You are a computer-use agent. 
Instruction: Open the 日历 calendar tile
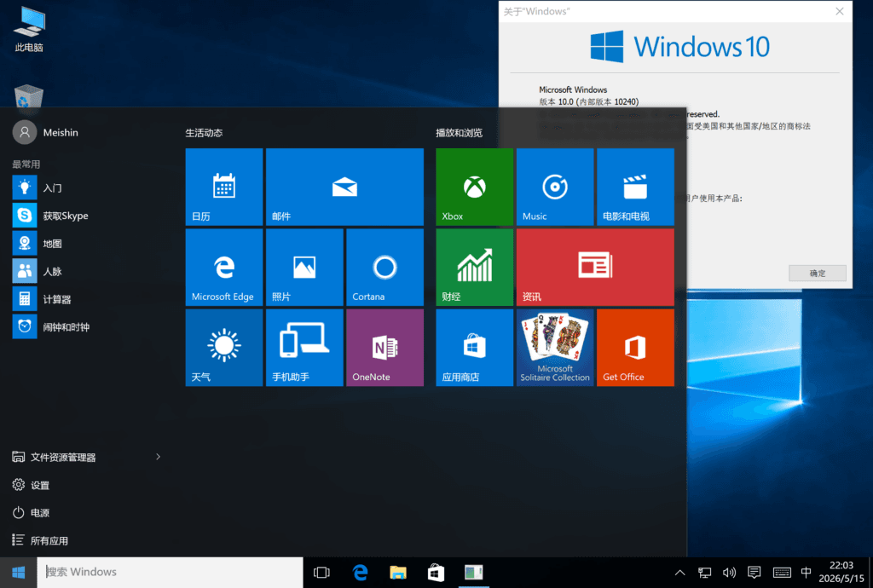pyautogui.click(x=224, y=187)
